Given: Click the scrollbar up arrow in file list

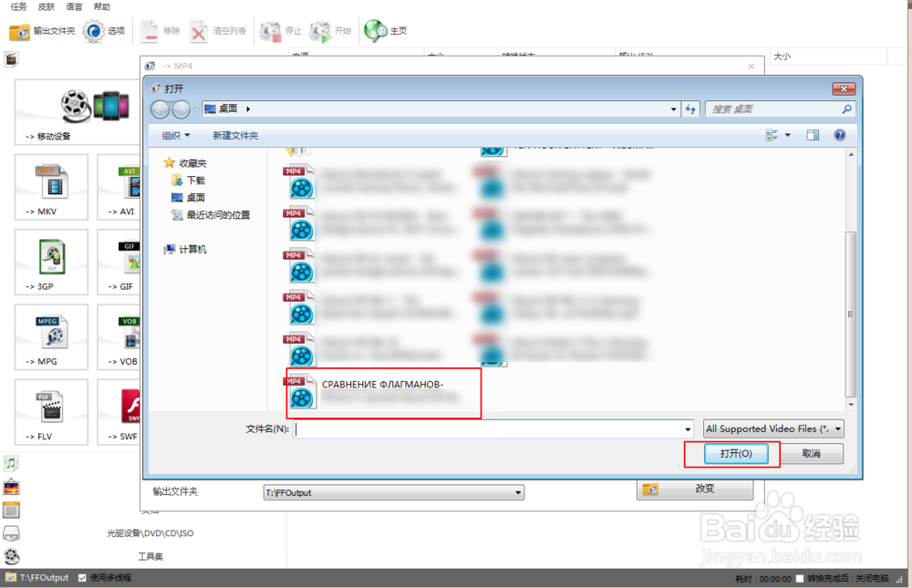Looking at the screenshot, I should pyautogui.click(x=851, y=155).
